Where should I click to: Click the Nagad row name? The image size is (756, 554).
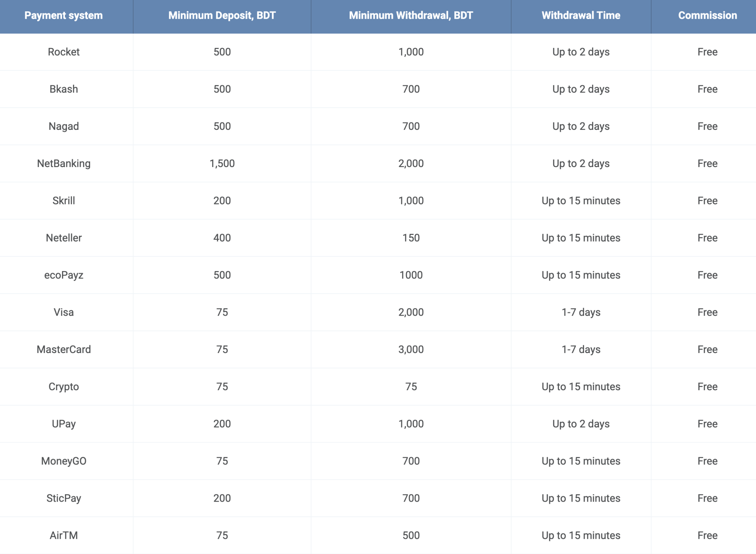[63, 127]
